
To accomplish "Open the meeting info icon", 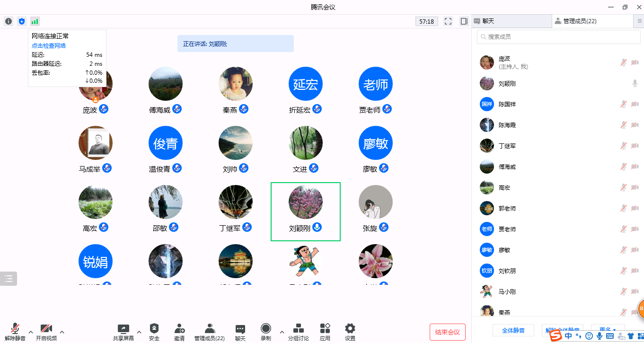I will click(x=9, y=21).
